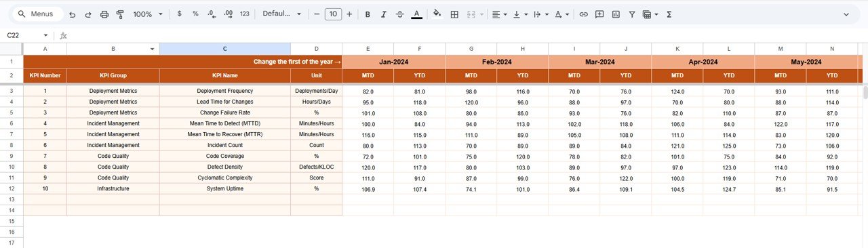Click the vertical scrollbar handle

click(x=865, y=92)
